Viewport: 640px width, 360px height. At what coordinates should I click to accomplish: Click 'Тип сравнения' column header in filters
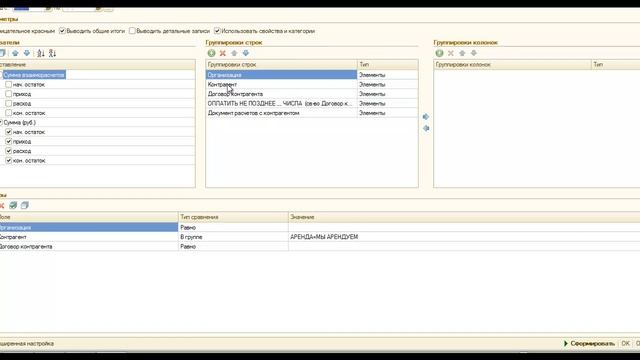click(233, 217)
